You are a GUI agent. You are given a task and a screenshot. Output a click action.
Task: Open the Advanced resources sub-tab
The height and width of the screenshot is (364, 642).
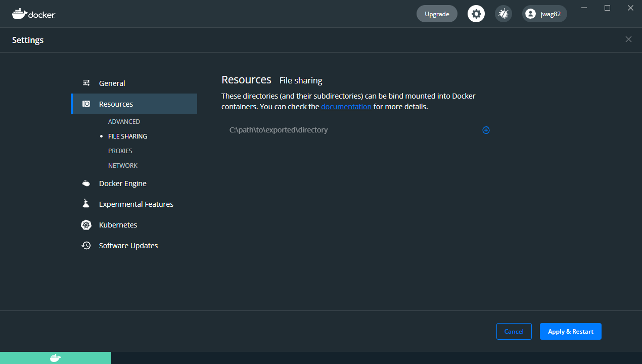[x=124, y=122]
